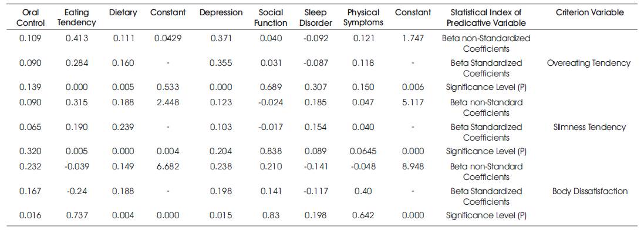Click the Body Dissatisfaction label
This screenshot has height=230, width=644.
tap(589, 191)
